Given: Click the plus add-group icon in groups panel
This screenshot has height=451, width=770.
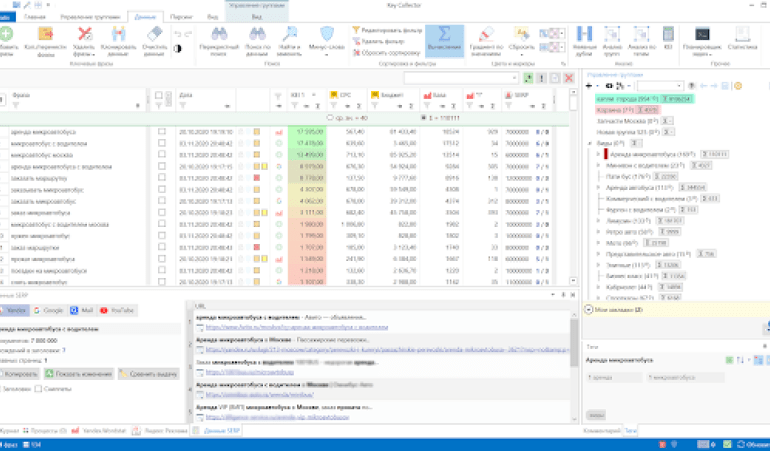Looking at the screenshot, I should (x=589, y=86).
